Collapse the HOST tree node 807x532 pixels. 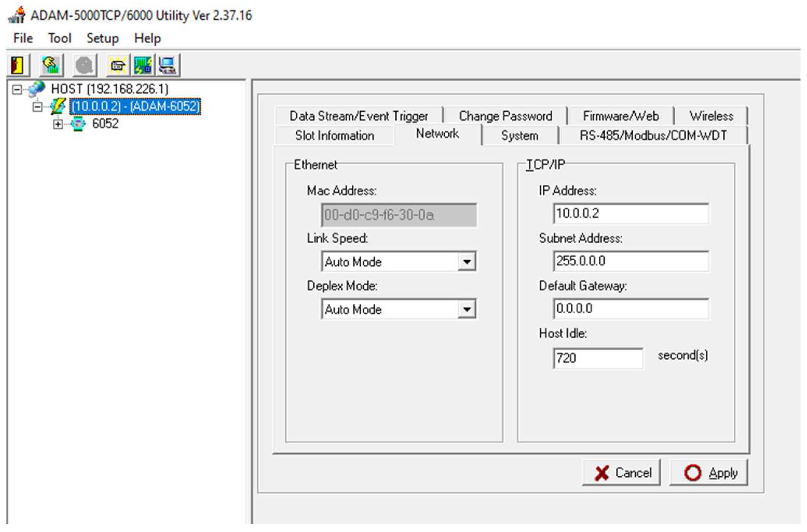tap(17, 89)
